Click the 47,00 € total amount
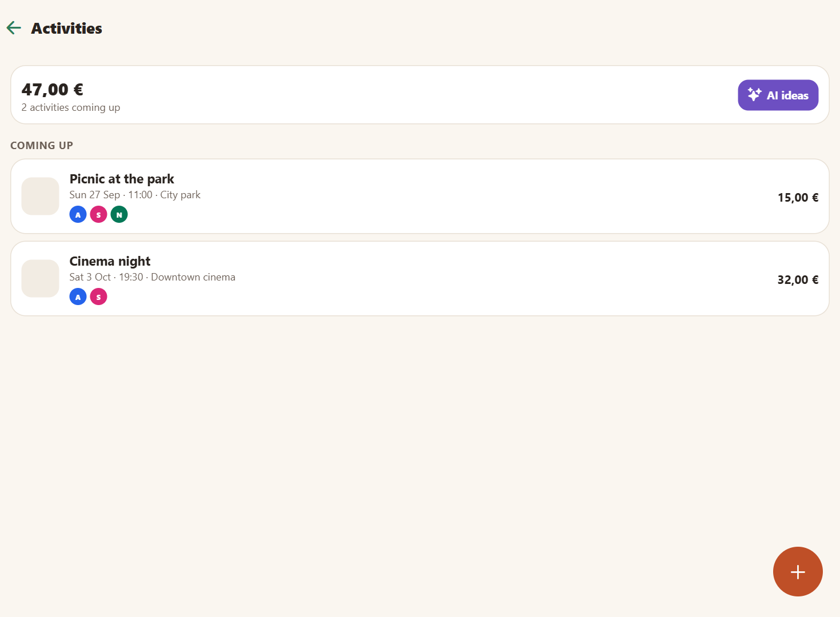Image resolution: width=840 pixels, height=617 pixels. tap(53, 90)
